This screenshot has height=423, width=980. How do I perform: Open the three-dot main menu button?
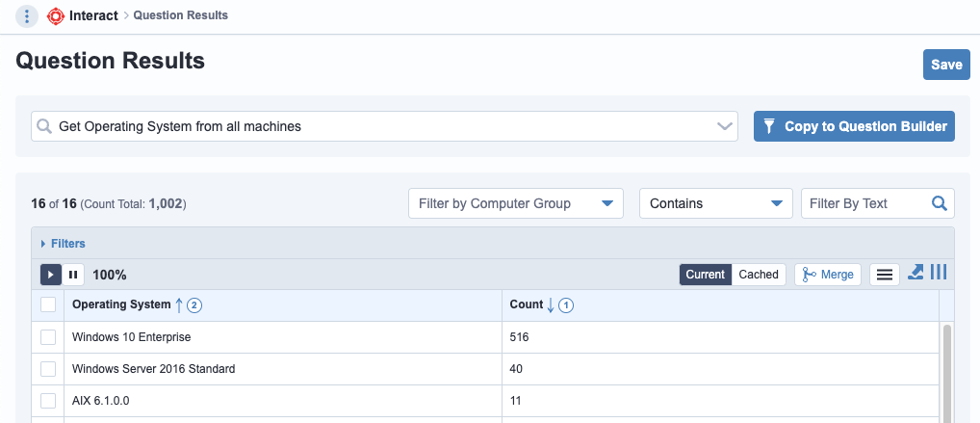click(27, 15)
